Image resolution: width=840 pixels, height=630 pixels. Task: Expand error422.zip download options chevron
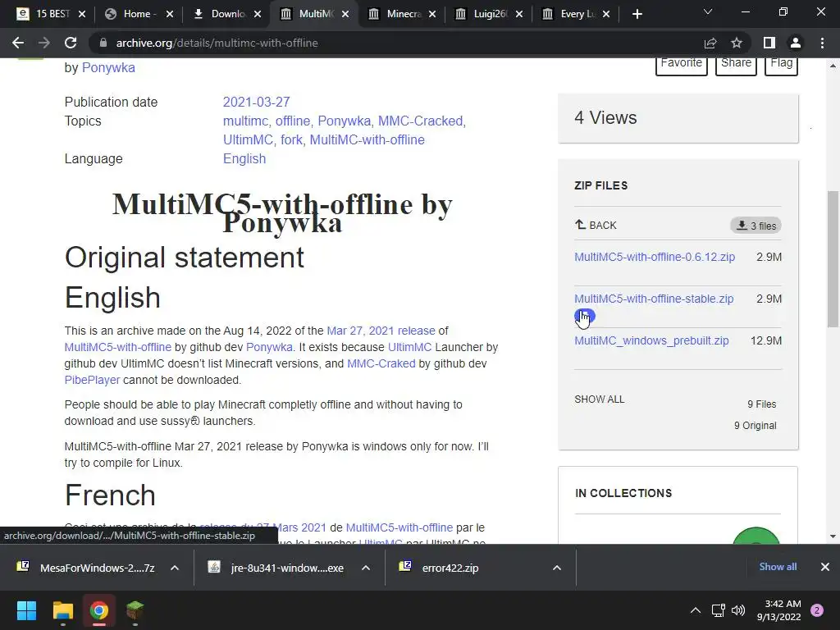click(x=557, y=568)
